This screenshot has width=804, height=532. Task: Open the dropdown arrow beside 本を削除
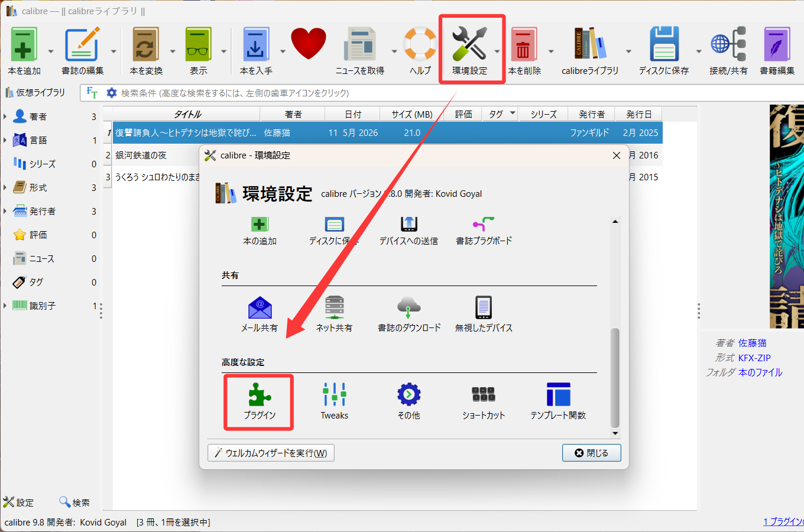click(x=551, y=51)
